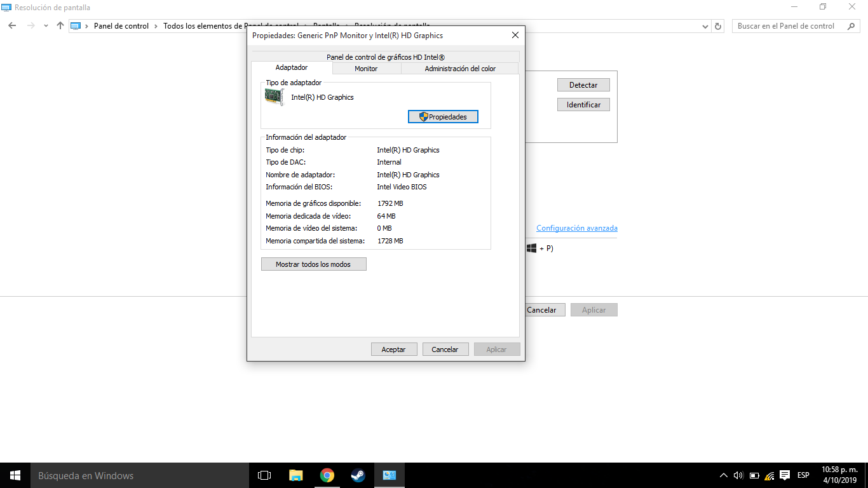Screen dimensions: 868x488
Task: Open Panel de control de gráficos HD Intel tab
Action: [386, 57]
